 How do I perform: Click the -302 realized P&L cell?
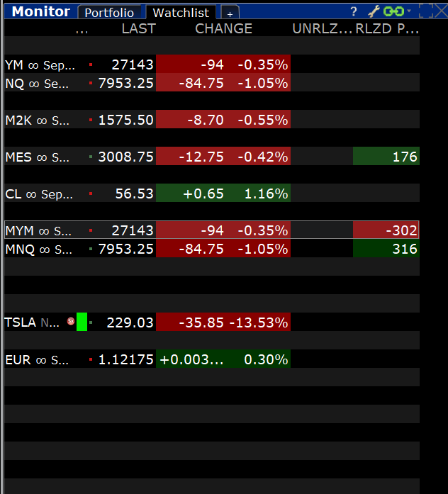tap(386, 230)
